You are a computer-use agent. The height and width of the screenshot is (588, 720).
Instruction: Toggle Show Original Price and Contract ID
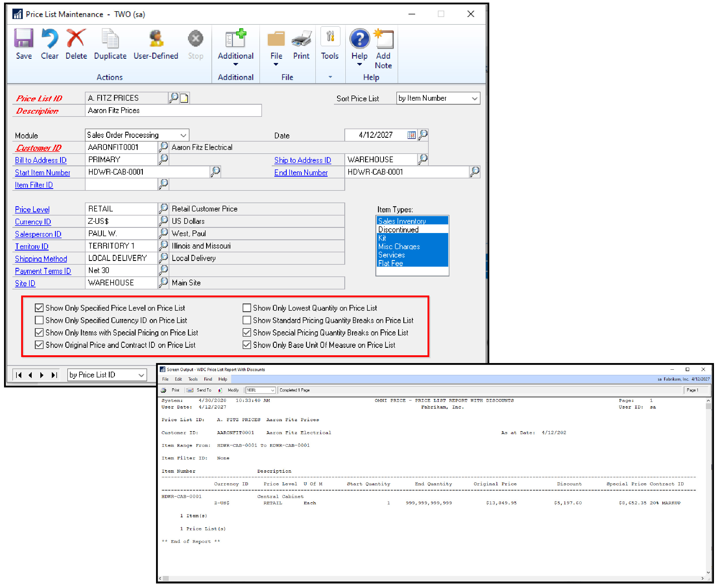39,344
